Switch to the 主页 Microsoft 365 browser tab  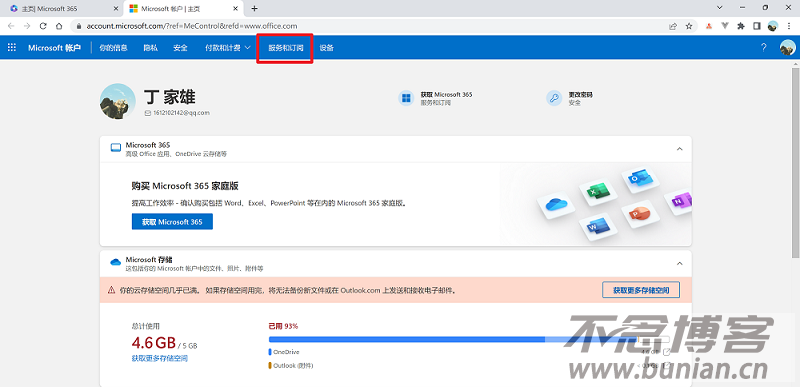(61, 9)
